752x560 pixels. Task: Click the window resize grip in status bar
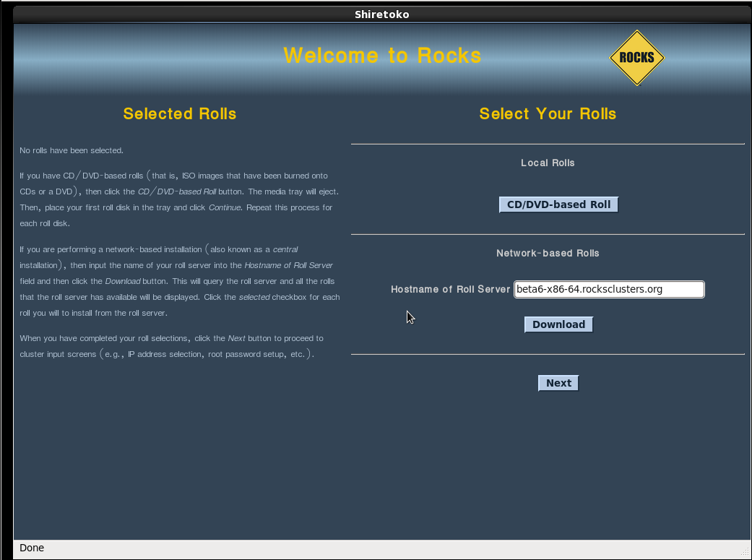coord(745,553)
